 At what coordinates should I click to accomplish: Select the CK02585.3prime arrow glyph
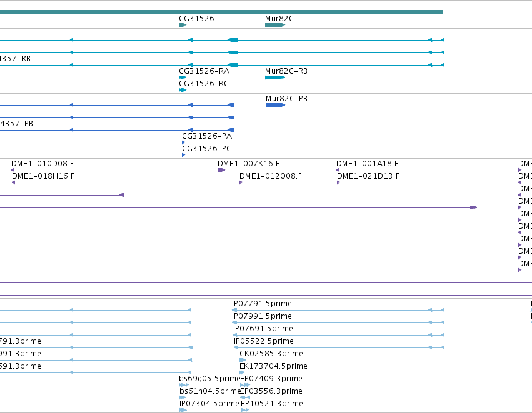click(243, 360)
